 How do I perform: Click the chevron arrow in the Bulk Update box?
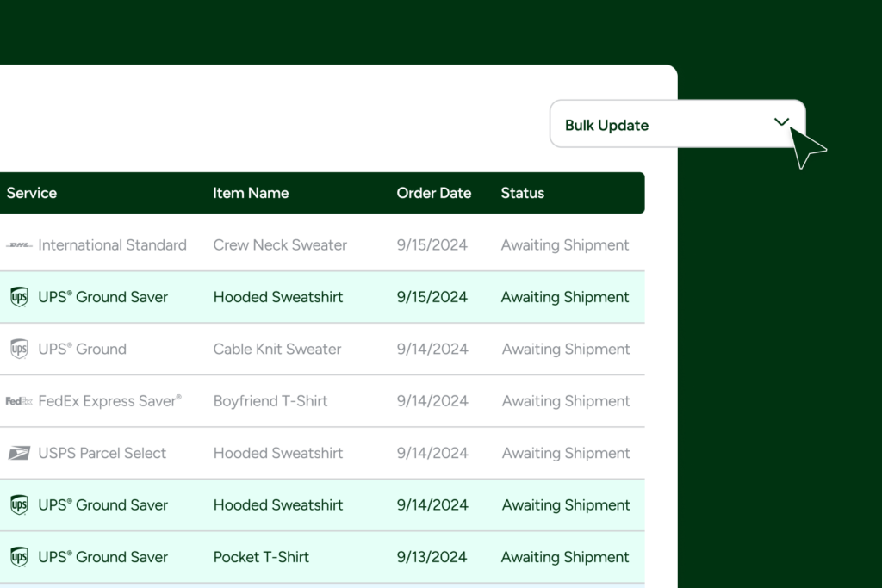point(781,122)
